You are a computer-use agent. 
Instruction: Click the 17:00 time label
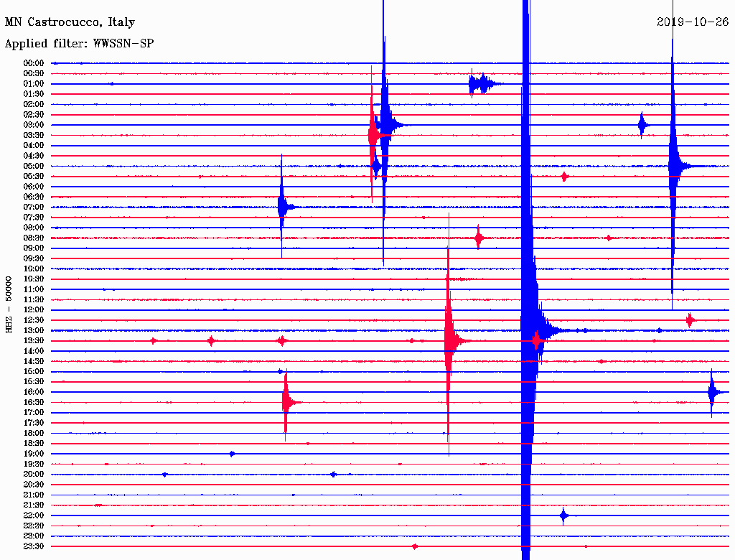point(34,413)
